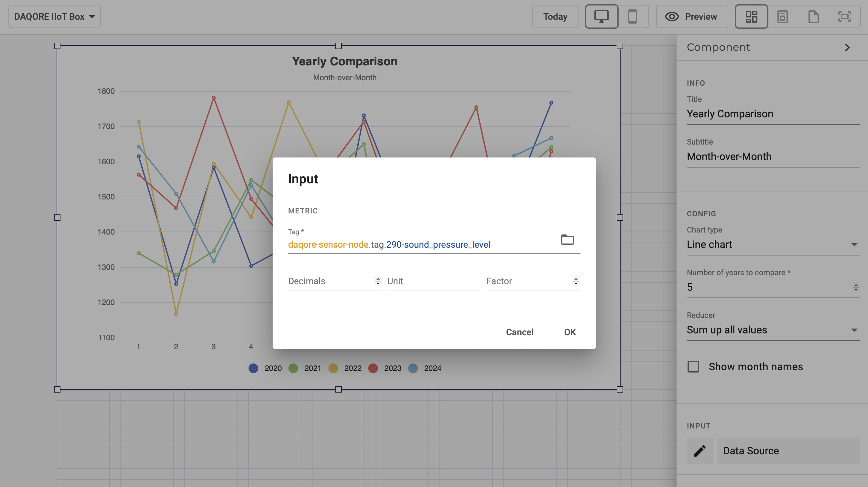Click the folder icon to browse tags
Viewport: 868px width, 487px height.
[567, 240]
